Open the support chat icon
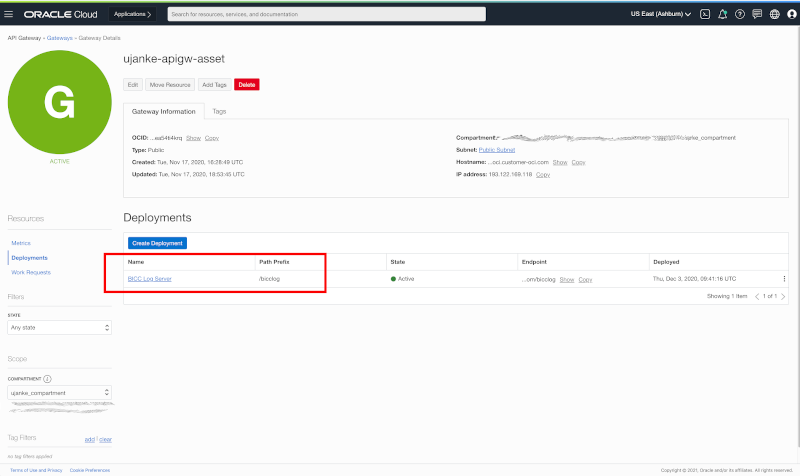The image size is (800, 476). click(x=757, y=14)
